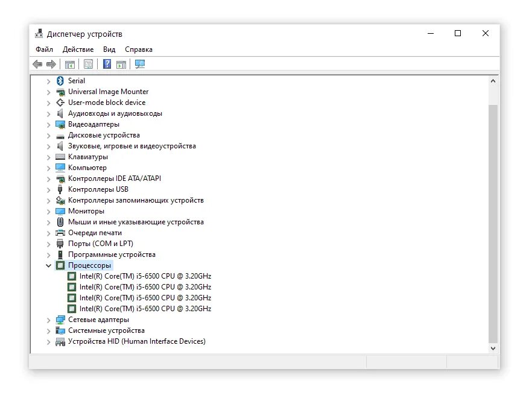The width and height of the screenshot is (532, 395).
Task: Click the Видеоадаптеры display icon
Action: 60,125
